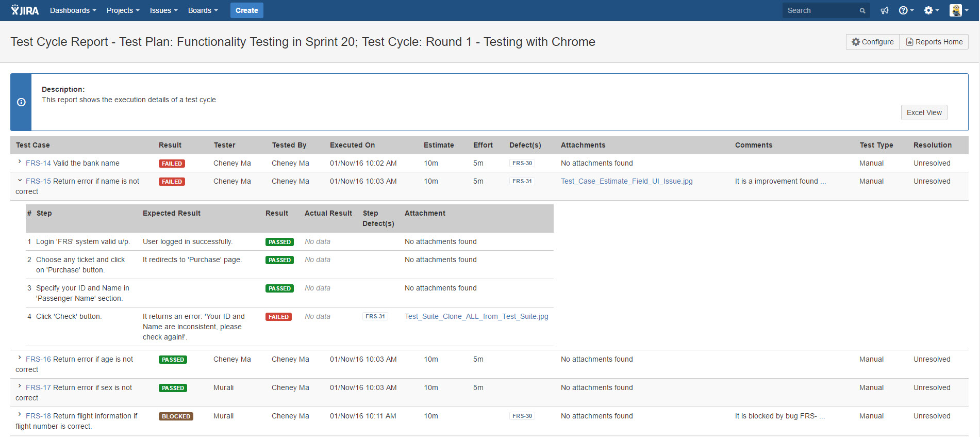Open the Dashboards menu

[x=73, y=10]
